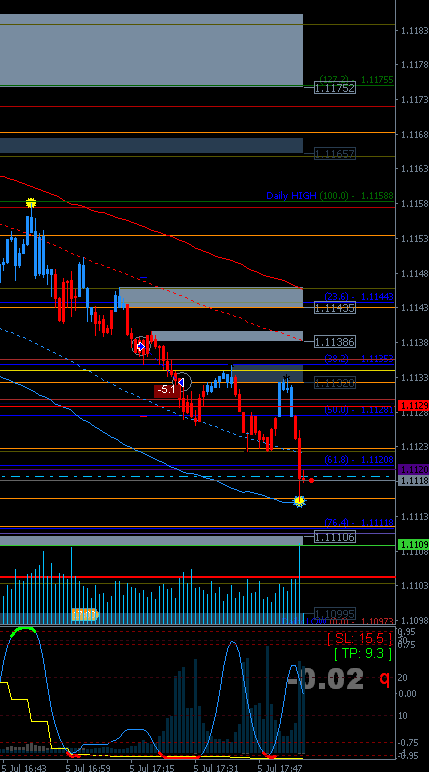Click the 1.11657 zone price label
The height and width of the screenshot is (772, 429).
[x=334, y=154]
